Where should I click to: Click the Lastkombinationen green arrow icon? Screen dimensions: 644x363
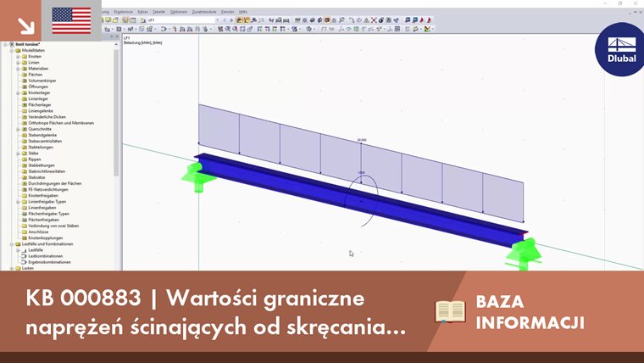click(x=25, y=256)
